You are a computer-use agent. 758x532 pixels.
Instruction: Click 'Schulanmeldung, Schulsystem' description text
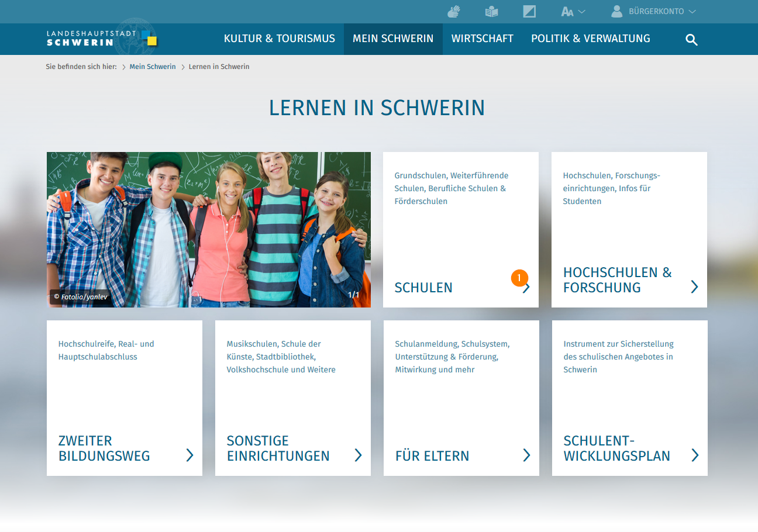[452, 357]
